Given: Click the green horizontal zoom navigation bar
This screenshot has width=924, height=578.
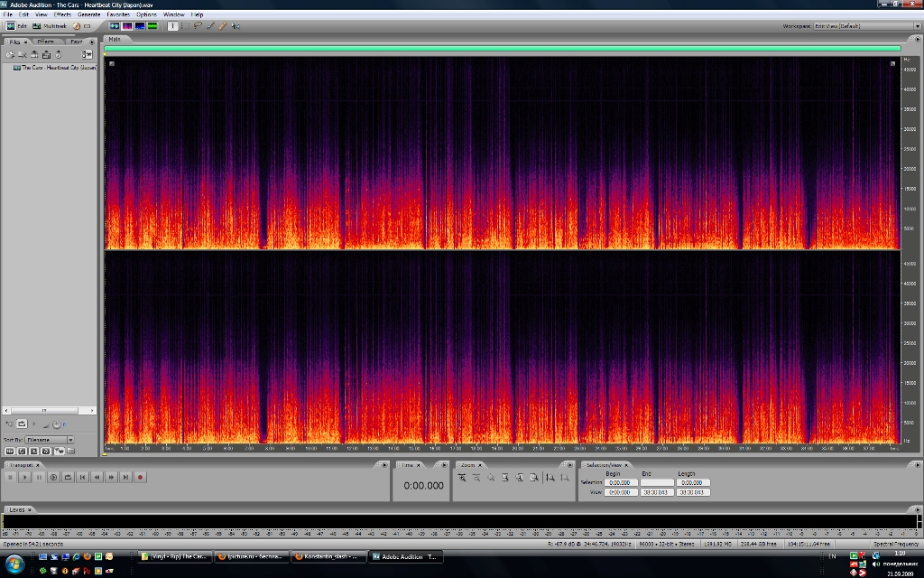Looking at the screenshot, I should 502,49.
